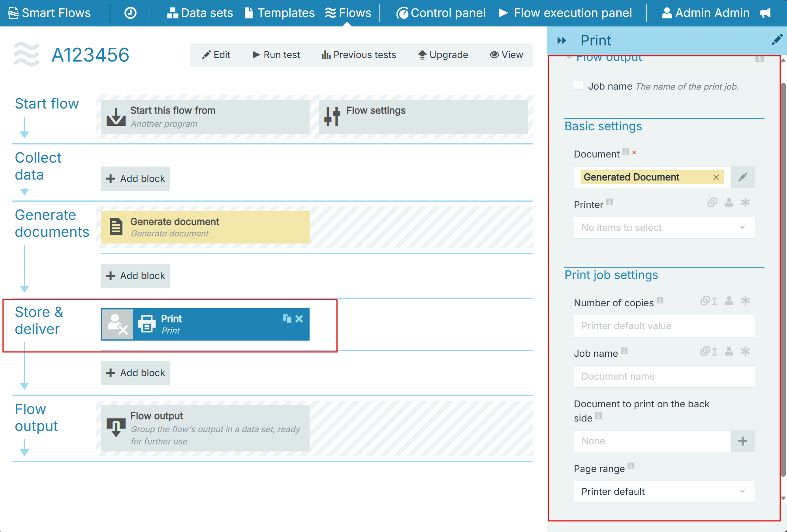Open the Flow execution panel
The width and height of the screenshot is (787, 532).
(x=565, y=13)
